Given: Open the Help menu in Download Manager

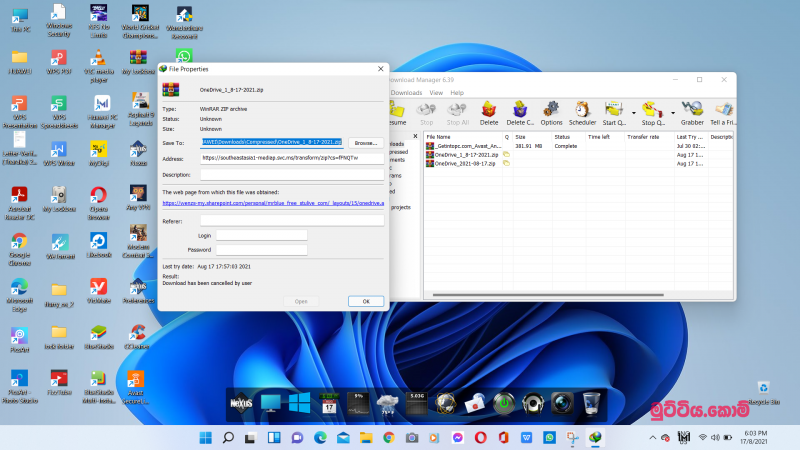Looking at the screenshot, I should pyautogui.click(x=457, y=93).
